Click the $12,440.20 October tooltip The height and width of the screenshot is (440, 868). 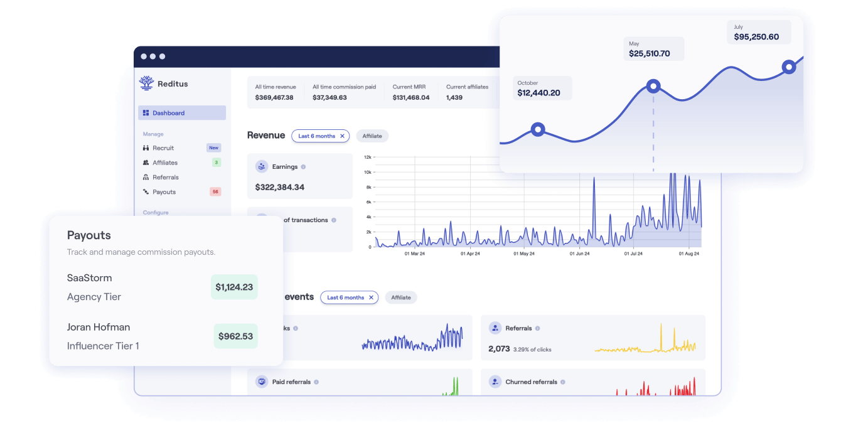click(x=542, y=89)
